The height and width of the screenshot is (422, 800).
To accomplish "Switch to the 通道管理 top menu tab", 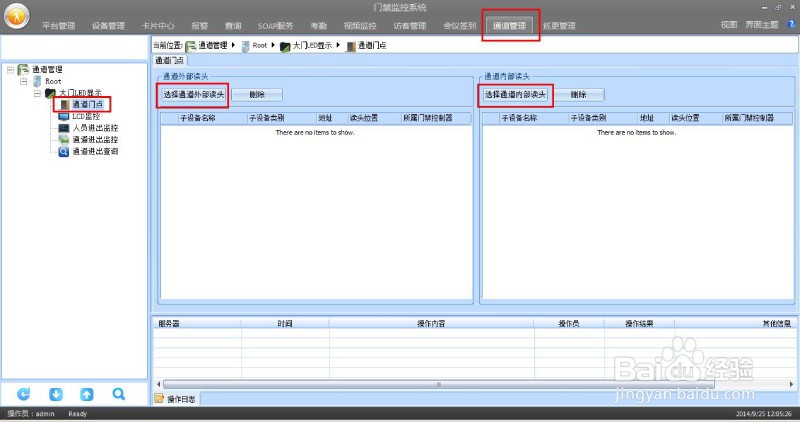I will 509,26.
